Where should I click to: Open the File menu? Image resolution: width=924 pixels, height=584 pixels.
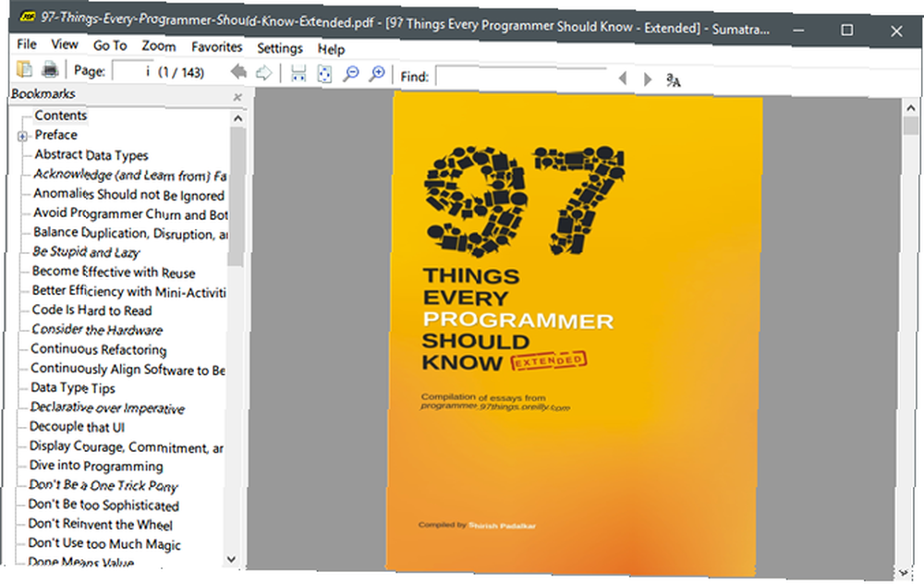click(27, 44)
